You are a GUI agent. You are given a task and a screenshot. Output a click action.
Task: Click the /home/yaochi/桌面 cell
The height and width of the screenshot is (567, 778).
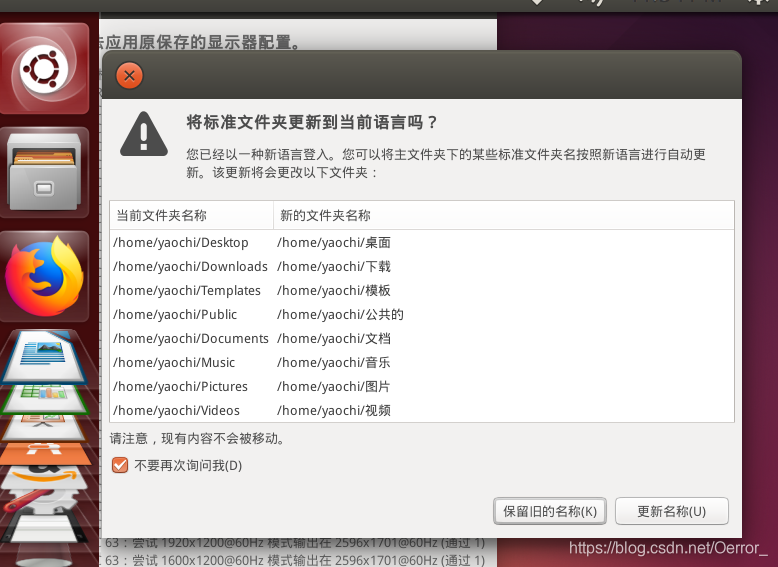pos(334,243)
